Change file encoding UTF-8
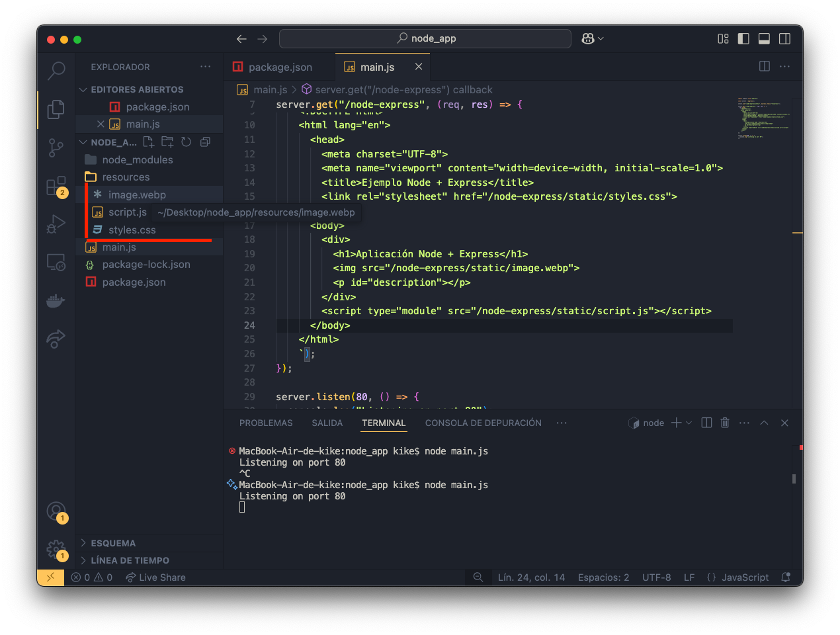 pos(656,577)
